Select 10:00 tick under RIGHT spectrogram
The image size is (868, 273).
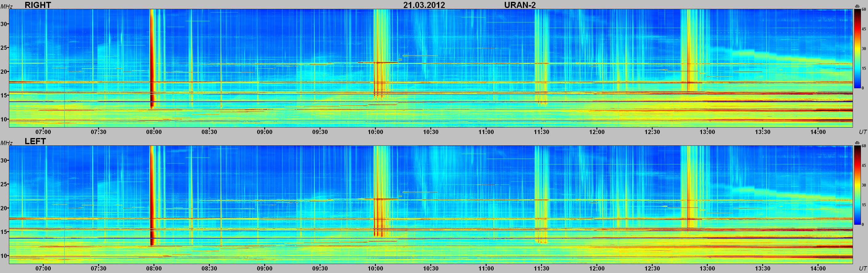point(375,132)
